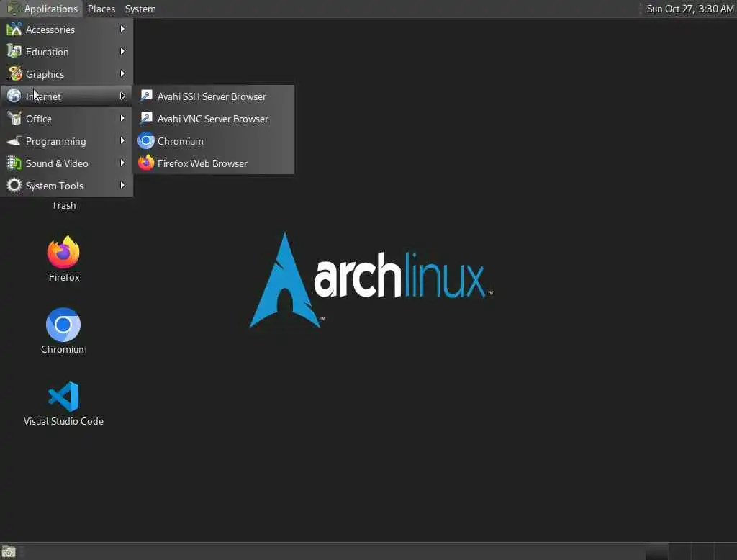Click the darkest workspace switcher cell
This screenshot has height=560, width=737.
(x=656, y=551)
